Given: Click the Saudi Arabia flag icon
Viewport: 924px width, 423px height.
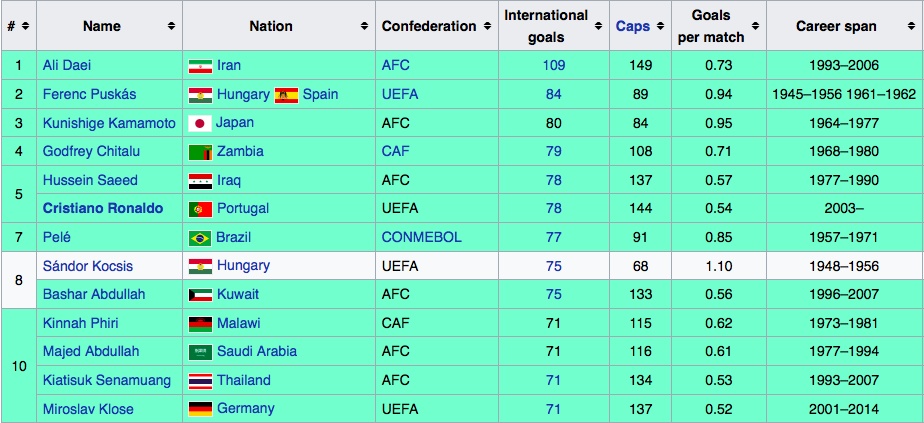Looking at the screenshot, I should pos(200,352).
